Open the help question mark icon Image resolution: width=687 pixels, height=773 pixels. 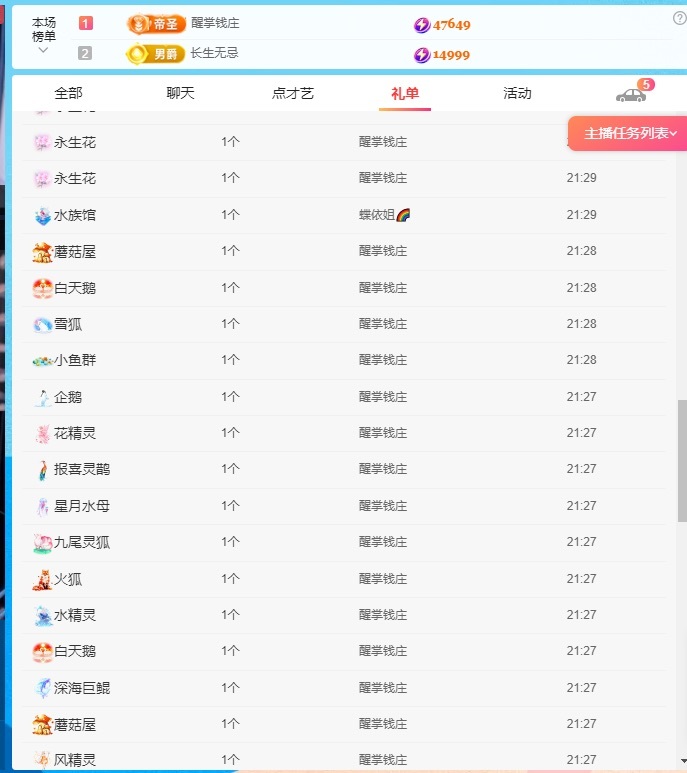click(680, 19)
